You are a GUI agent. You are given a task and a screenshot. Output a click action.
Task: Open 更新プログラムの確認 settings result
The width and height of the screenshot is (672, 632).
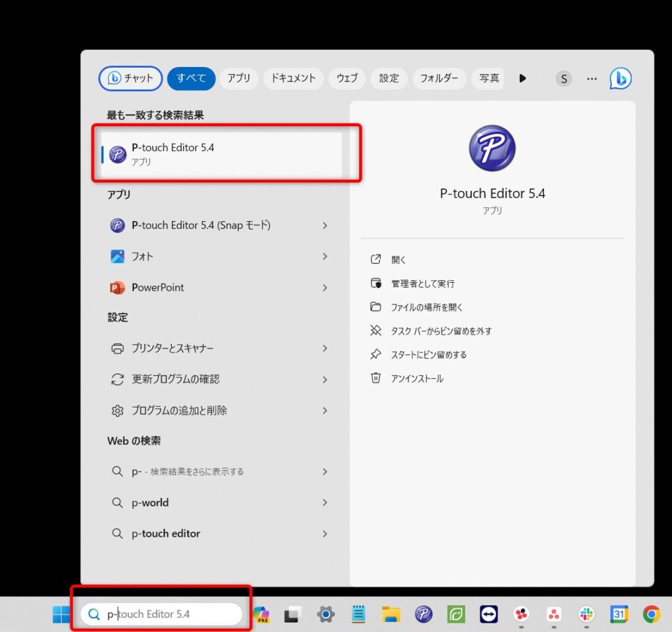[220, 379]
